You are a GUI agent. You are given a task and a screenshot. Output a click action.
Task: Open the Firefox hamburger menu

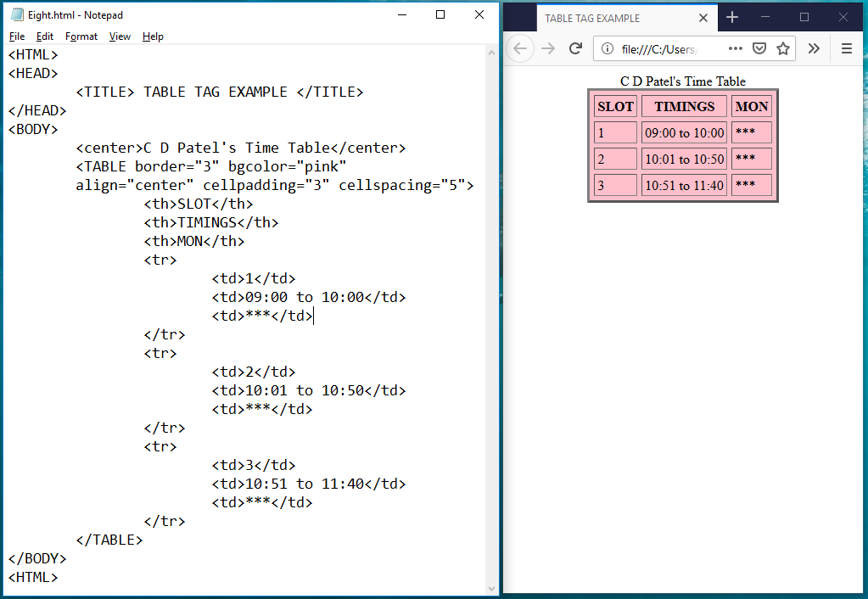point(847,48)
